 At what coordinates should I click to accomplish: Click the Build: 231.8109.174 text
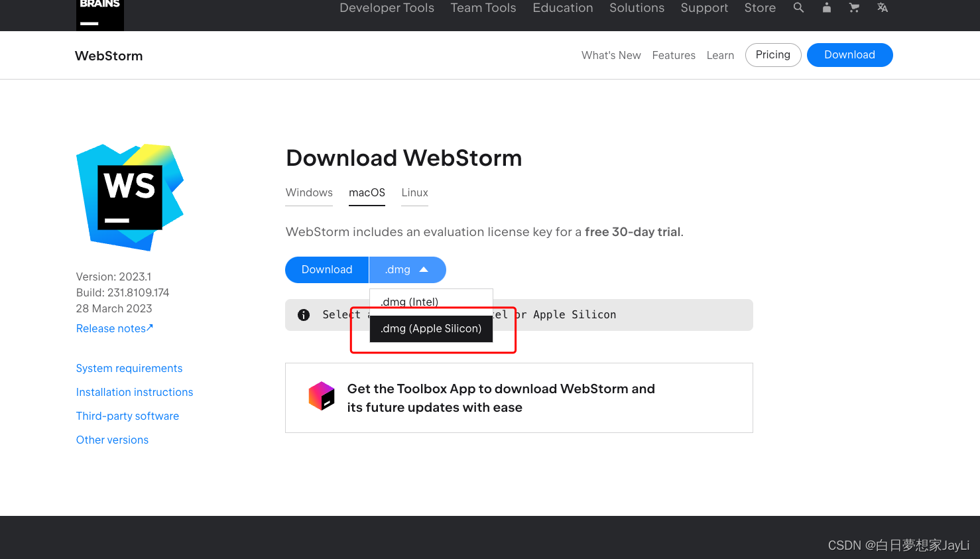(x=123, y=292)
